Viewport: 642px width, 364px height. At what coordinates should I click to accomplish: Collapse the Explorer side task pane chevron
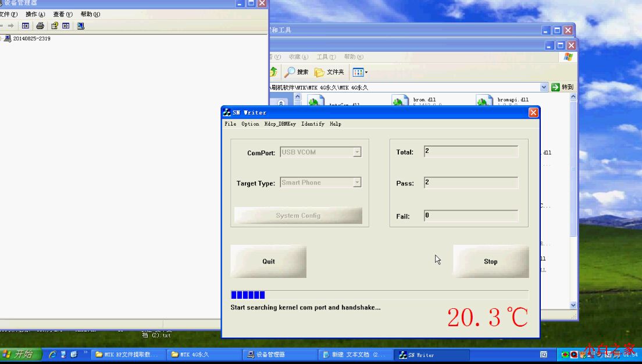pos(281,102)
